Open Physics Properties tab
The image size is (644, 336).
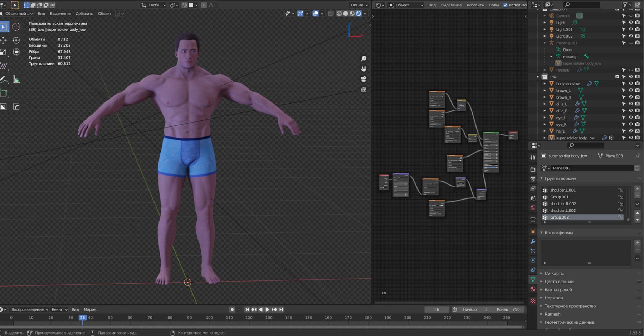pyautogui.click(x=533, y=260)
